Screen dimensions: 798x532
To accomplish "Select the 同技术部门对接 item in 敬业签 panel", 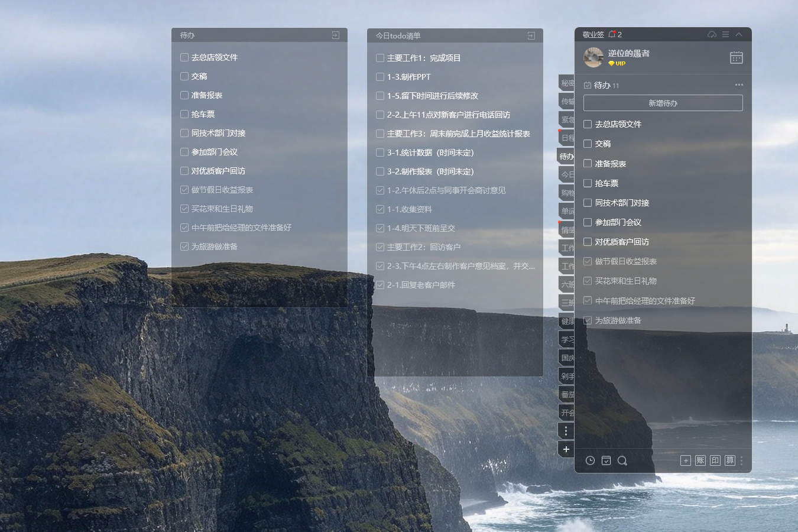I will [622, 203].
